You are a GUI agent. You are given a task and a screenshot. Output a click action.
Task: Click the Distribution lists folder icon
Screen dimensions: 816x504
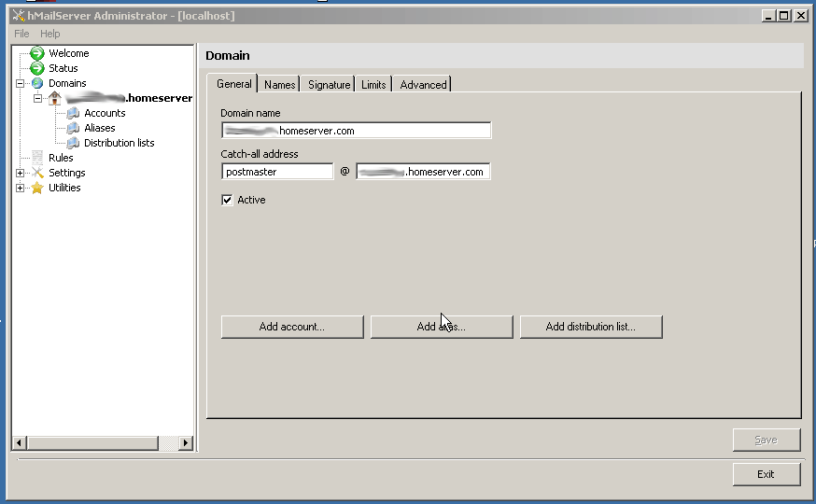click(x=74, y=143)
